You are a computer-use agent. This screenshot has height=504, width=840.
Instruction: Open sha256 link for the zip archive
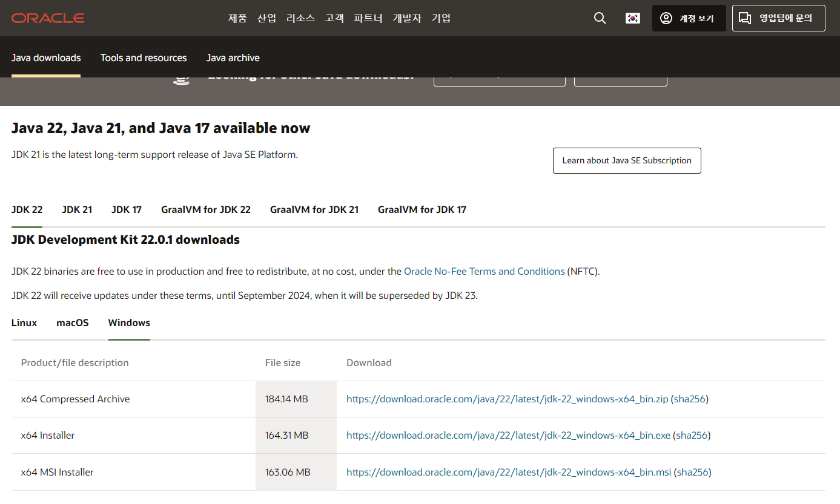tap(690, 399)
